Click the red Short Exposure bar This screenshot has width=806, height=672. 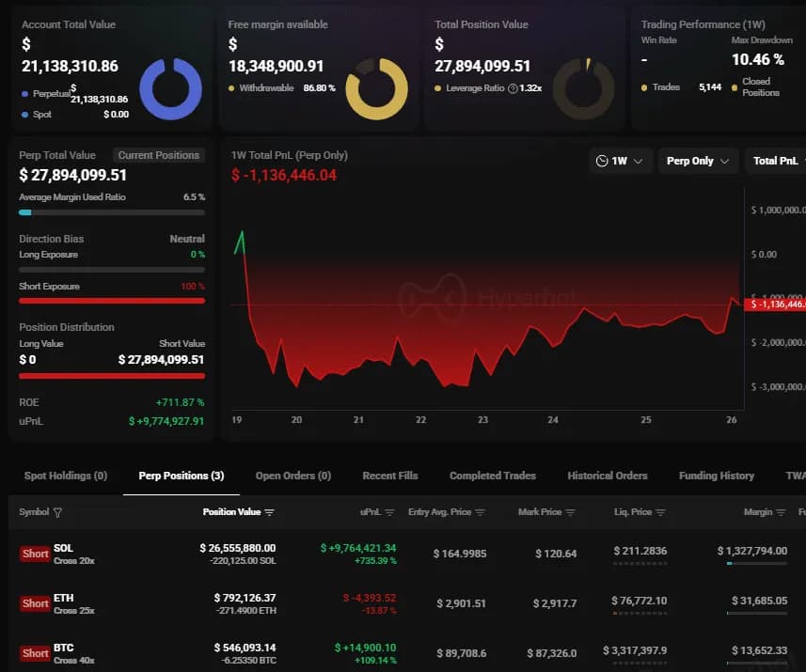pyautogui.click(x=112, y=301)
